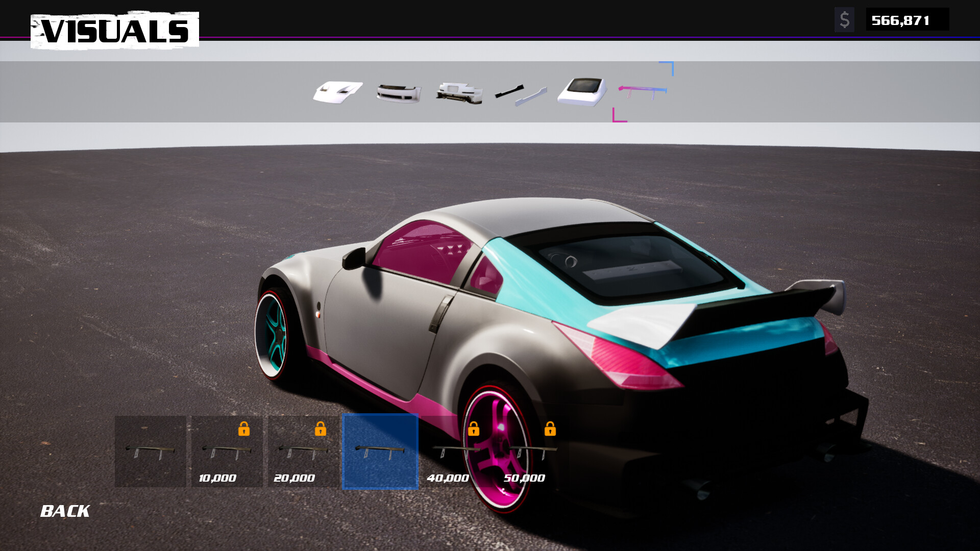Unlock the 20,000 spoiler option

click(321, 431)
